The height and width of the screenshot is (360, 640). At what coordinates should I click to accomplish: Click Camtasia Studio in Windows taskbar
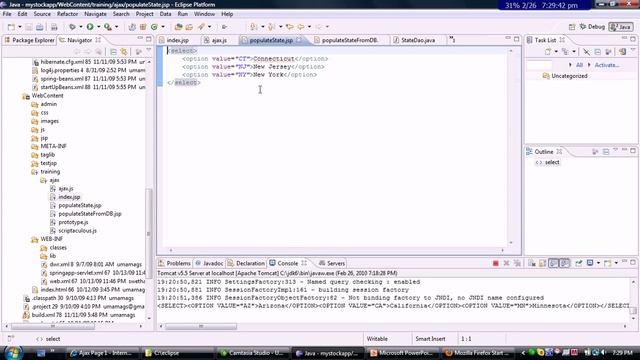pyautogui.click(x=253, y=353)
